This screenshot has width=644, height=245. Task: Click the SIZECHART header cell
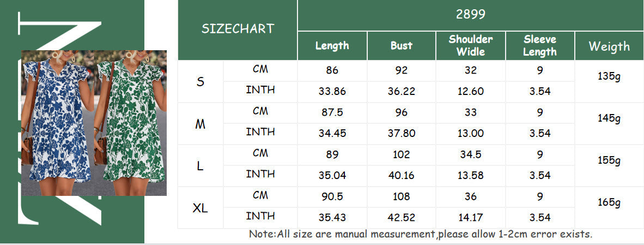[238, 29]
